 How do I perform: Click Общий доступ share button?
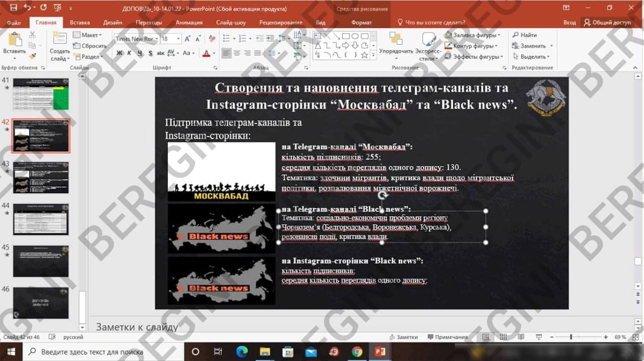[x=607, y=23]
